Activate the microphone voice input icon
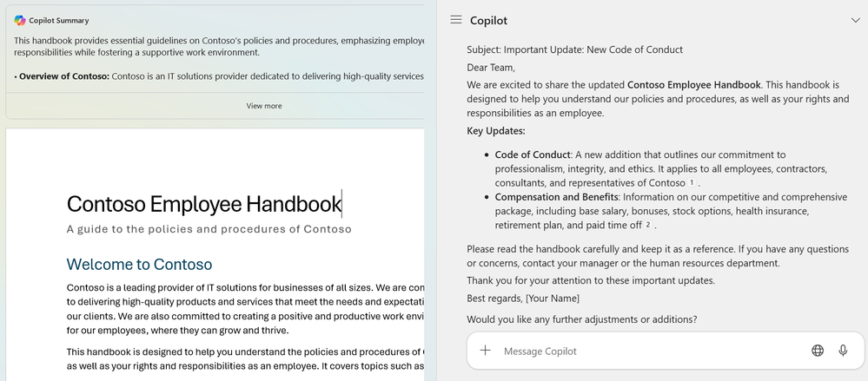 843,350
